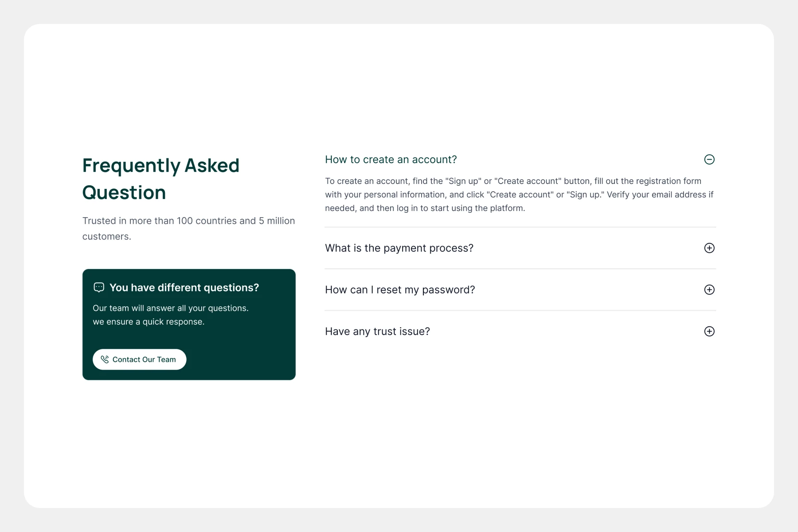Click the "Trusted in more than 100 countries" subtitle

click(x=188, y=221)
